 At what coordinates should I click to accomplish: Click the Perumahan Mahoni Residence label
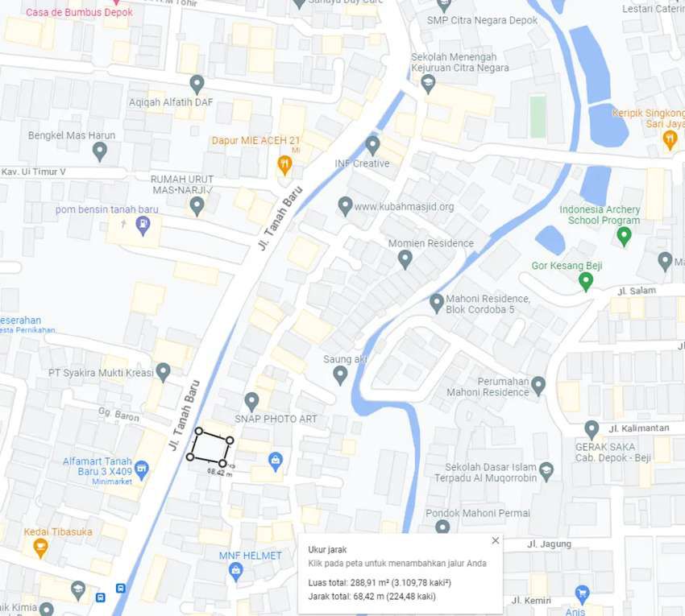coord(488,387)
